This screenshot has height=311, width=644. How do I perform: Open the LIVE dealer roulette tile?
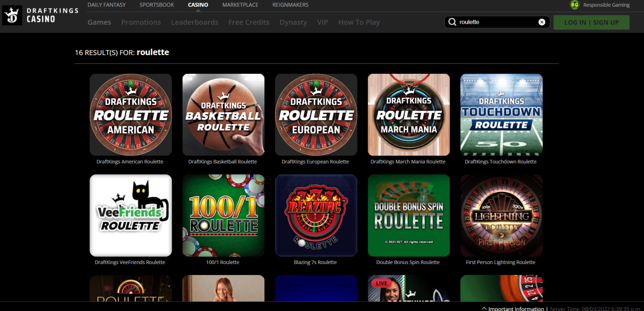pyautogui.click(x=409, y=288)
